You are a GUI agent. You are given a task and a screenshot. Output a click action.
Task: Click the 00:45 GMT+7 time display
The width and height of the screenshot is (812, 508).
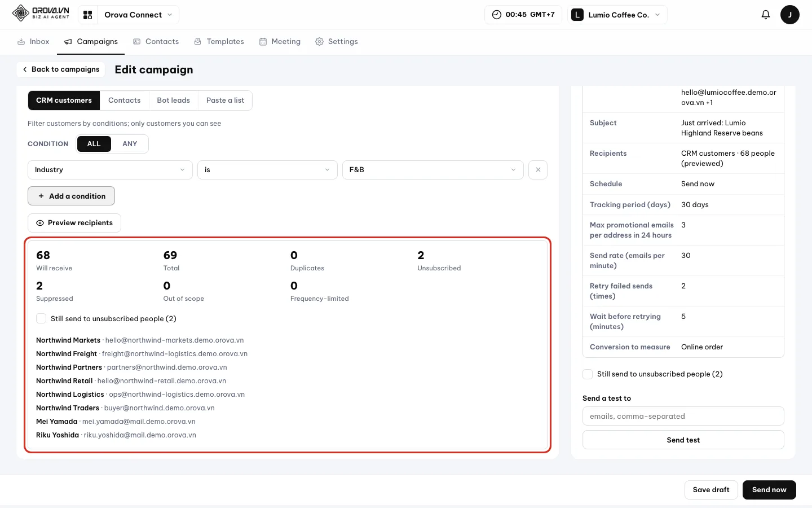point(523,15)
